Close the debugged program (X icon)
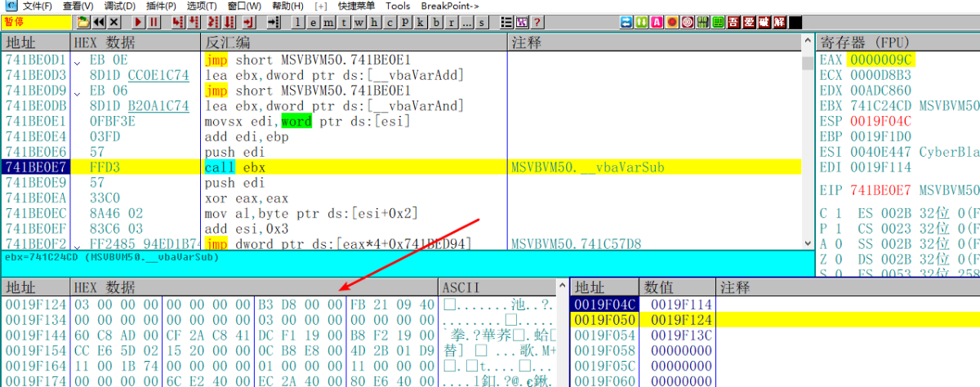 114,21
